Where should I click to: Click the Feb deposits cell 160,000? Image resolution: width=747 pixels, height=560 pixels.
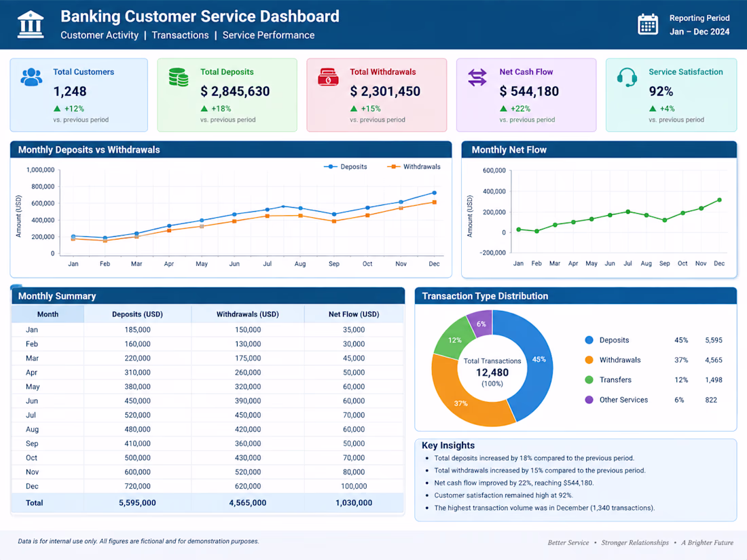pyautogui.click(x=137, y=344)
